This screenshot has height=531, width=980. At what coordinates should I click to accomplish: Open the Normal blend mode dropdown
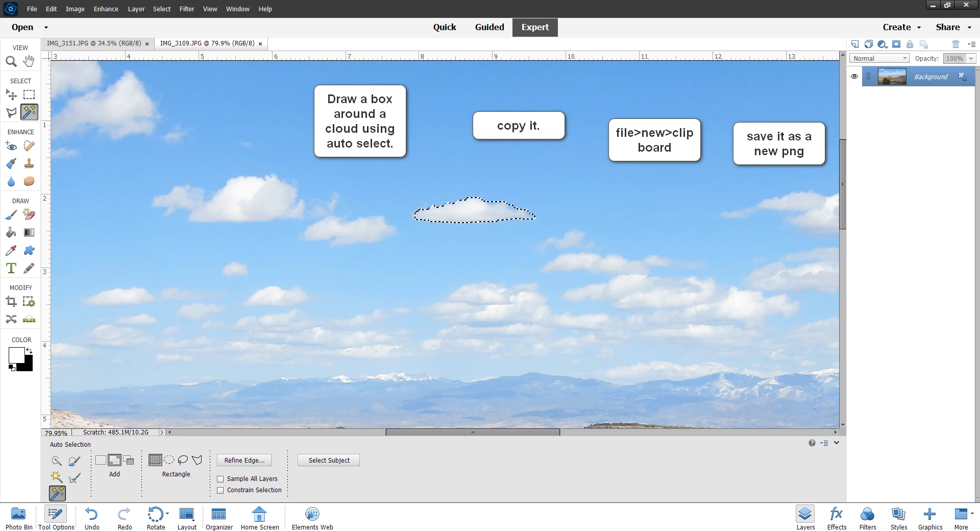879,59
